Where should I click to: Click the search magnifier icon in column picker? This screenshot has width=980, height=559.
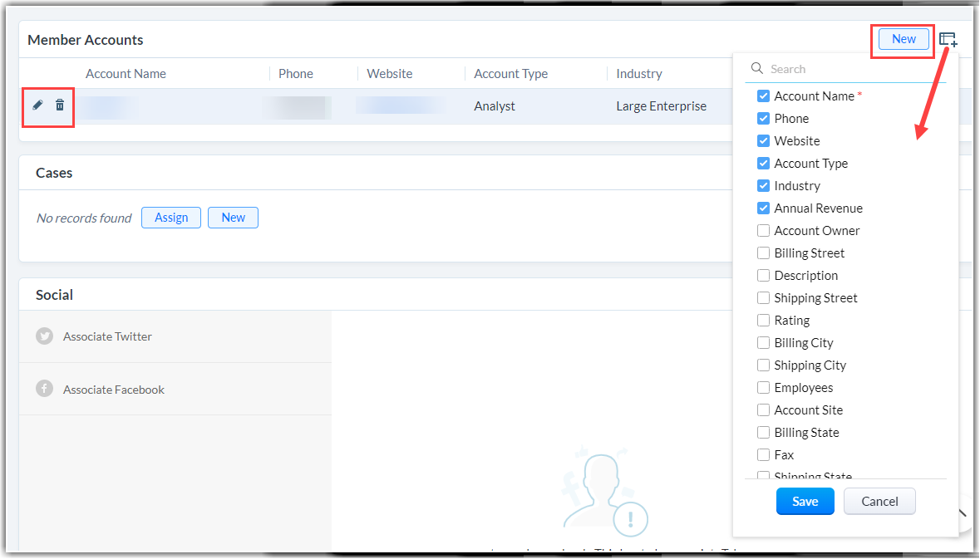[757, 69]
